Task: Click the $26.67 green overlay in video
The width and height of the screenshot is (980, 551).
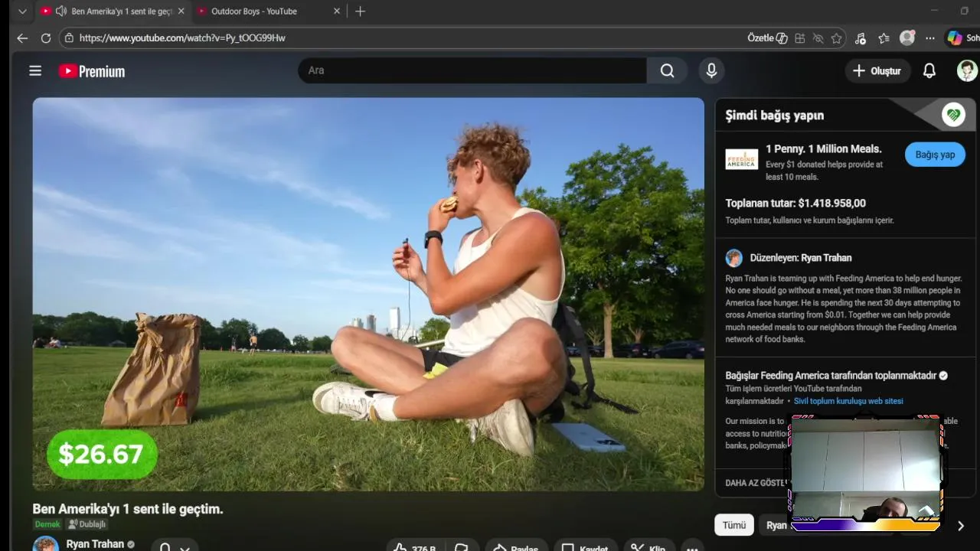Action: point(102,454)
